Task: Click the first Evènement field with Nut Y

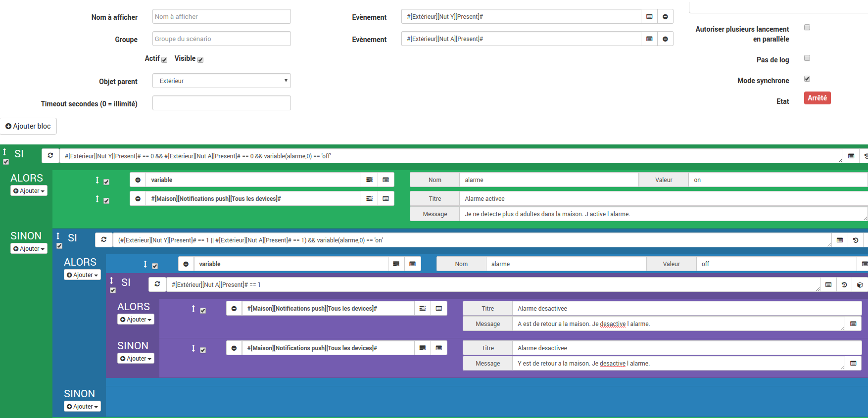Action: coord(521,17)
